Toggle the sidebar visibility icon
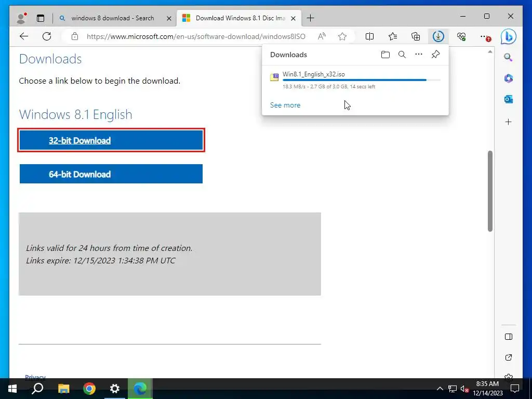Image resolution: width=532 pixels, height=399 pixels. pyautogui.click(x=508, y=337)
